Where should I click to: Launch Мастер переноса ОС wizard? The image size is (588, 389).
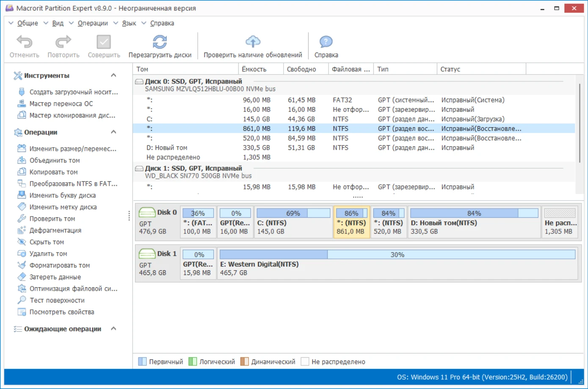(61, 104)
